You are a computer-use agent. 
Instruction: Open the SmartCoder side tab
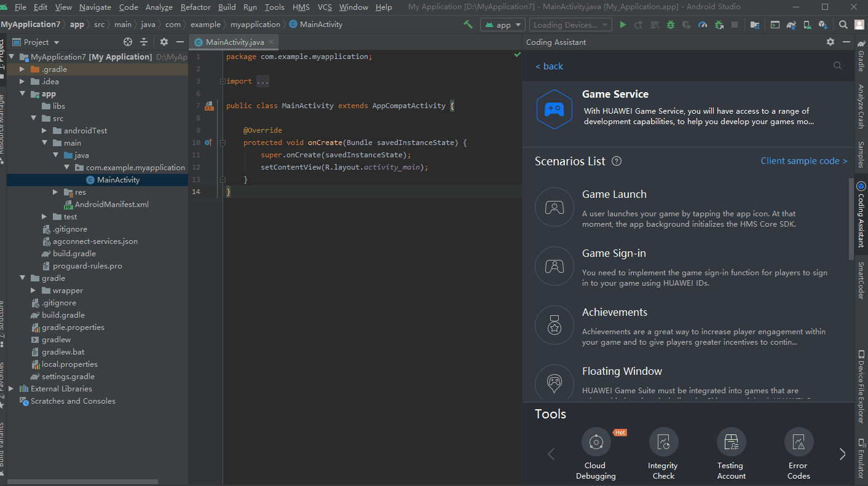tap(861, 280)
